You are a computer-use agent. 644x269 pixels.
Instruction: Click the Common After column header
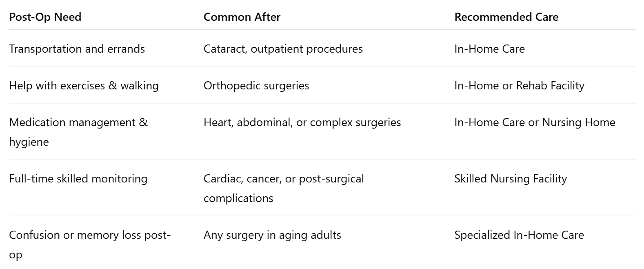[x=242, y=17]
